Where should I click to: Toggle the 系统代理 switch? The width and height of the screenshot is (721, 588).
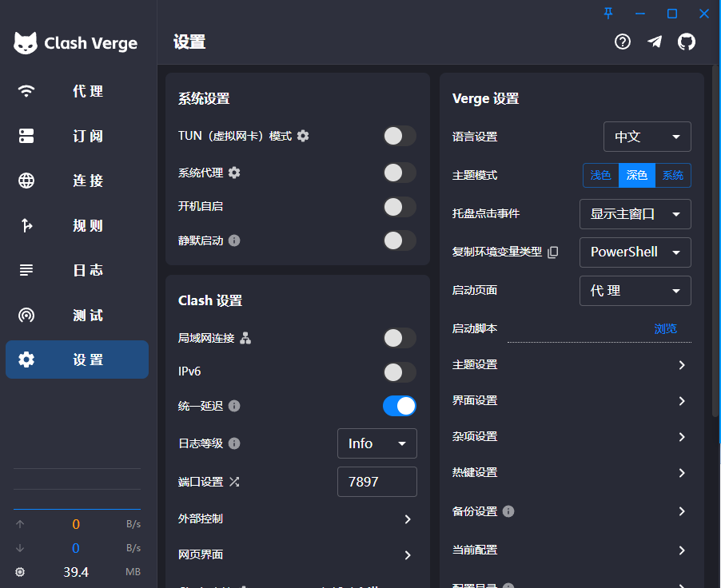(x=400, y=173)
